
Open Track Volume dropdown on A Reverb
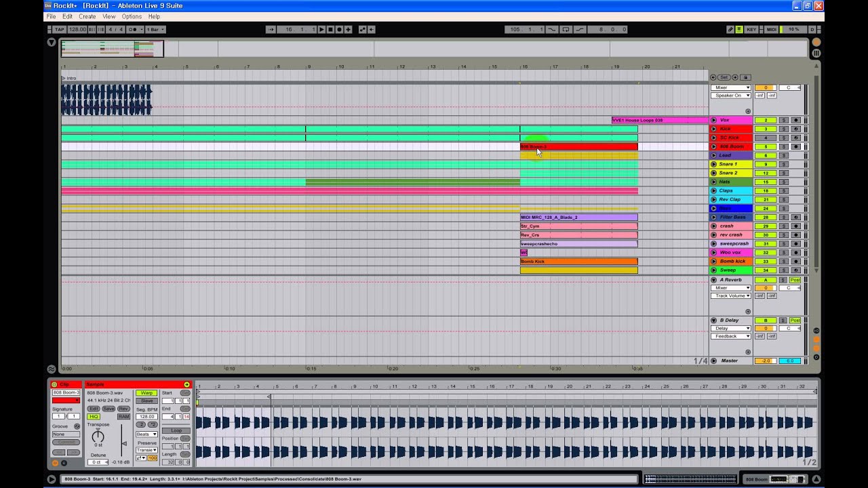tap(731, 296)
